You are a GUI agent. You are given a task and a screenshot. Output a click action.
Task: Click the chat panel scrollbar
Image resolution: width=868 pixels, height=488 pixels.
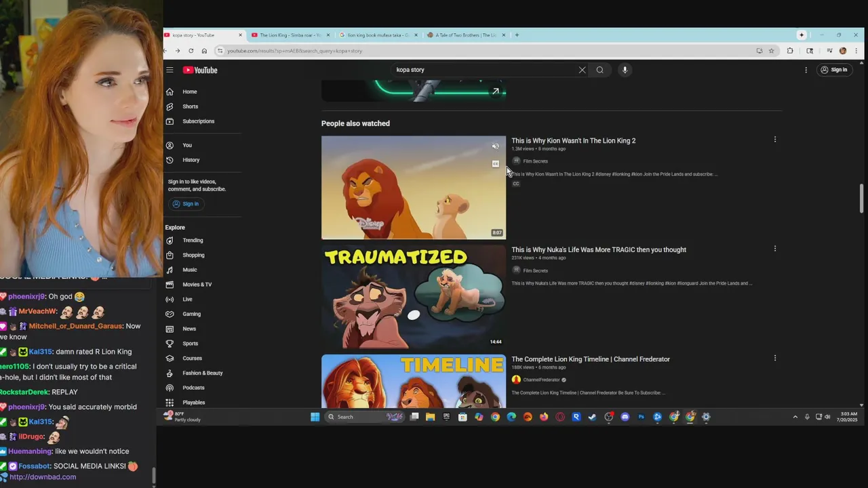coord(153,476)
